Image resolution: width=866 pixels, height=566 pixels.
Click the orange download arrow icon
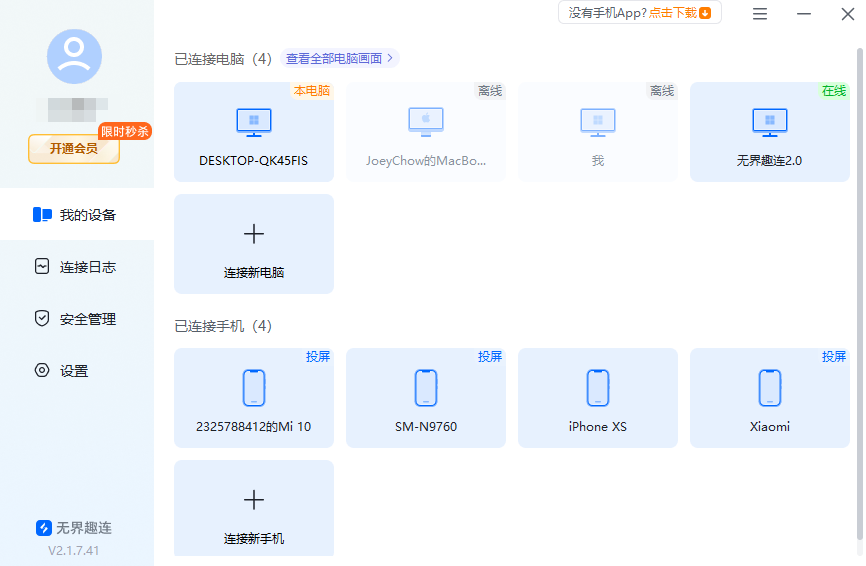(705, 13)
